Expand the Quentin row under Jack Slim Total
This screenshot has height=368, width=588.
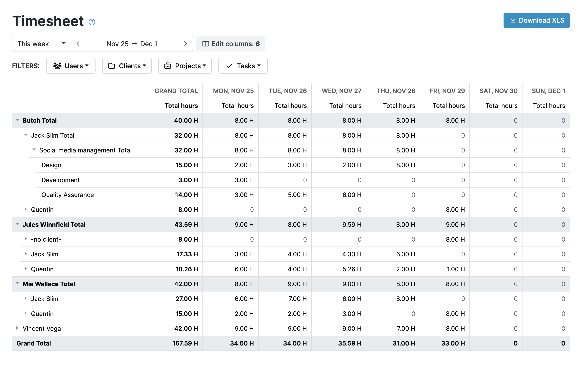tap(26, 209)
